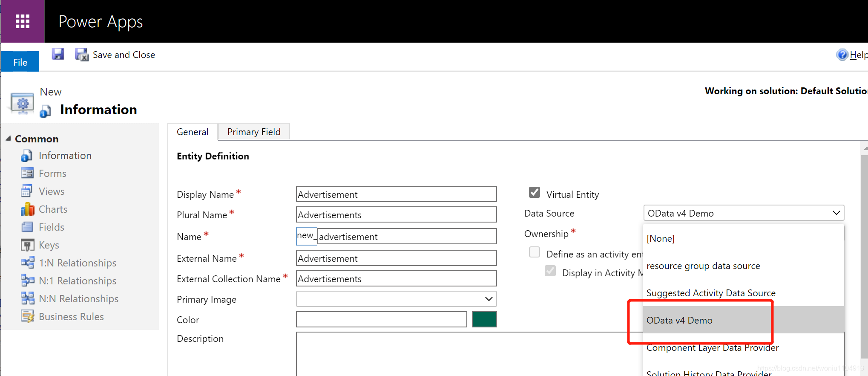Open Views in the sidebar
Viewport: 868px width, 376px height.
point(52,191)
